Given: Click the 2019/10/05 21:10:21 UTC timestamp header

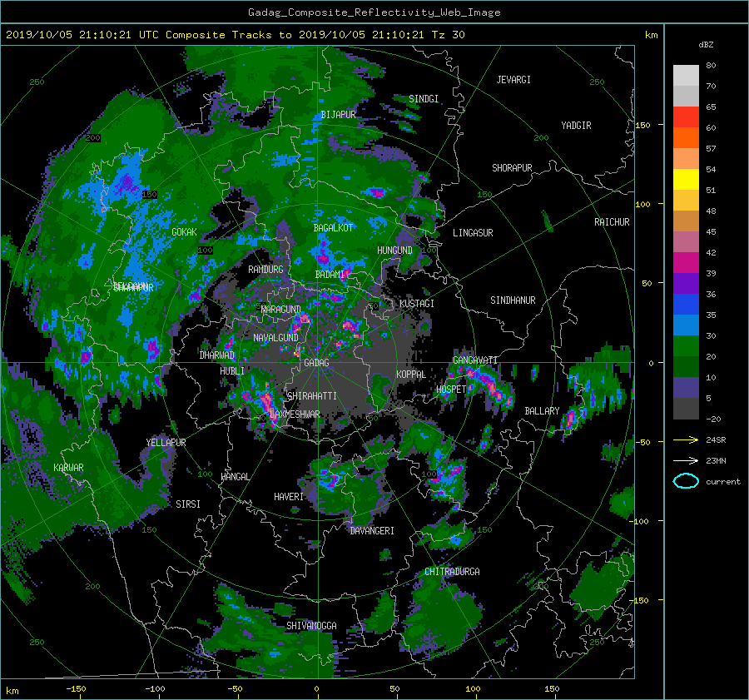Looking at the screenshot, I should coord(76,35).
